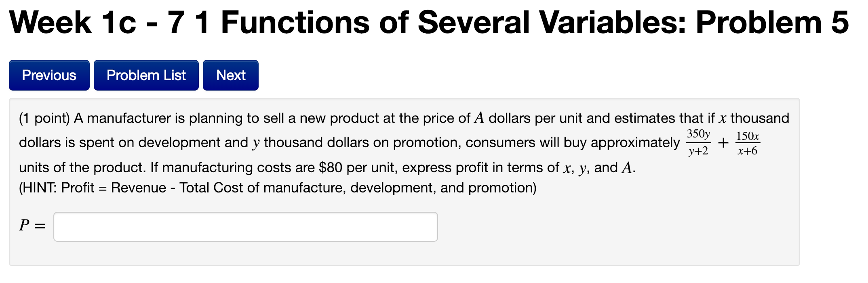This screenshot has width=868, height=283.
Task: Go back using the Previous navigation button
Action: point(49,75)
